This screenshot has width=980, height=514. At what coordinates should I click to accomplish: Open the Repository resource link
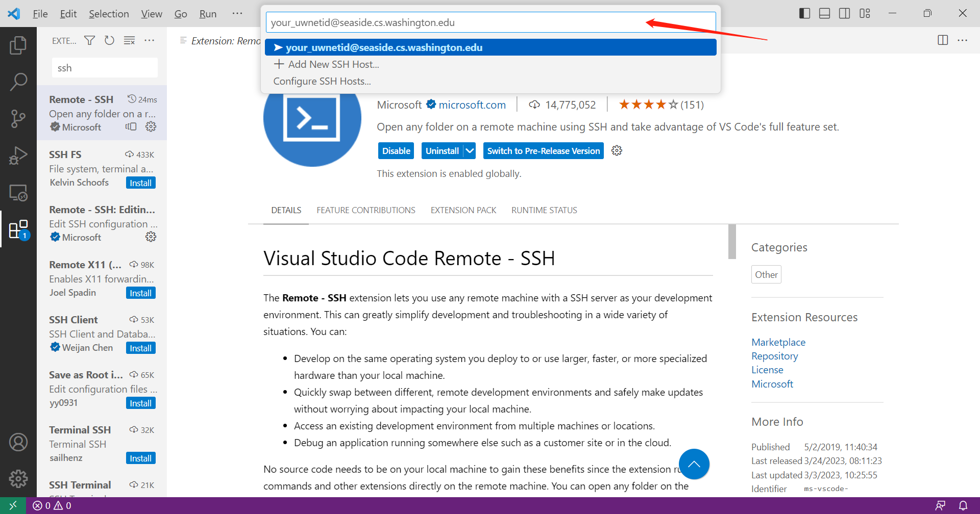774,356
